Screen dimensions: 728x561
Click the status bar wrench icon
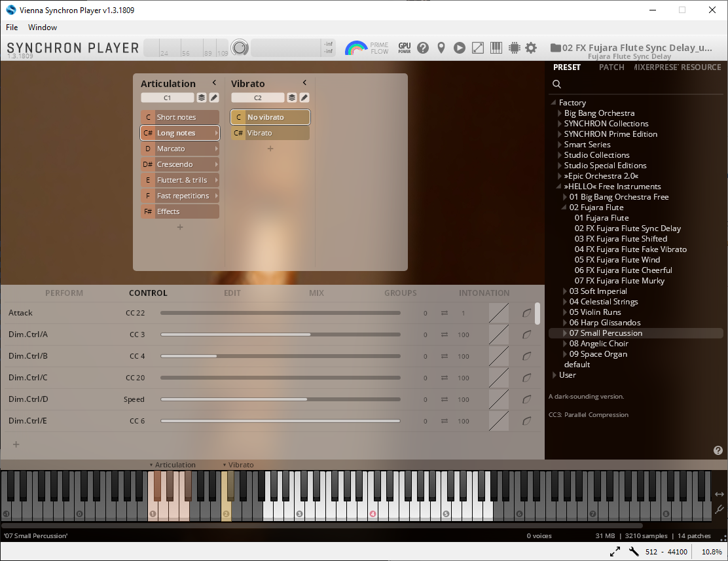pyautogui.click(x=634, y=551)
